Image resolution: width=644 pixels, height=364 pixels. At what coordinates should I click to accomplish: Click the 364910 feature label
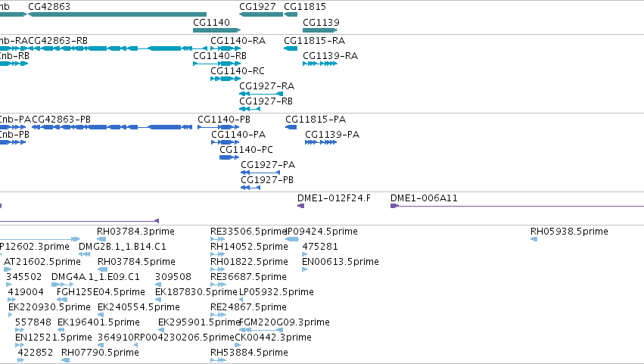click(116, 338)
